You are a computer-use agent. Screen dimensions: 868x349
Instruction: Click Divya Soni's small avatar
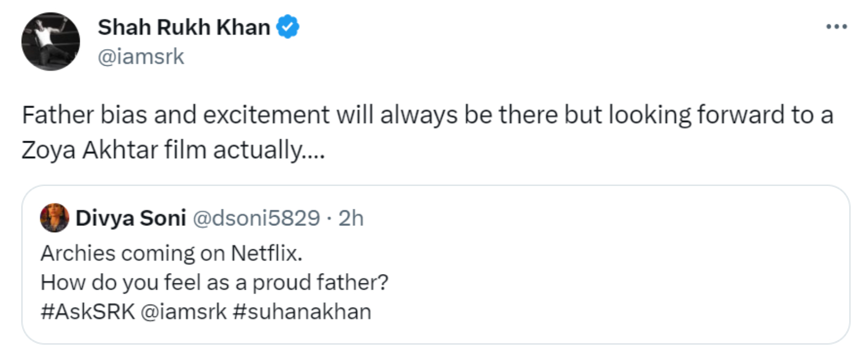54,218
